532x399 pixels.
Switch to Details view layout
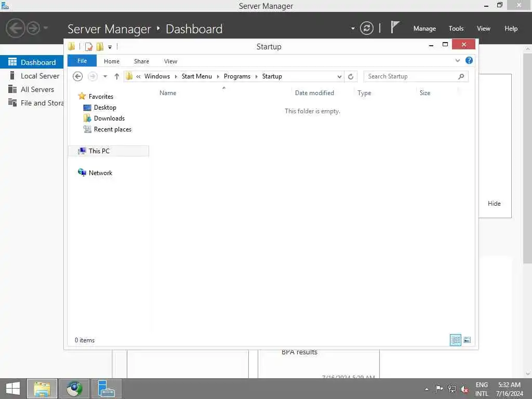455,340
